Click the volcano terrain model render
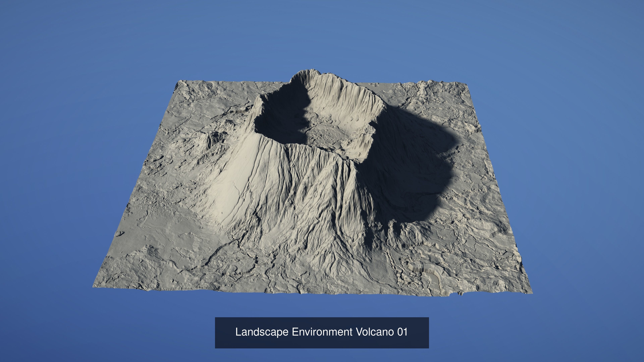The image size is (644, 362). click(312, 183)
